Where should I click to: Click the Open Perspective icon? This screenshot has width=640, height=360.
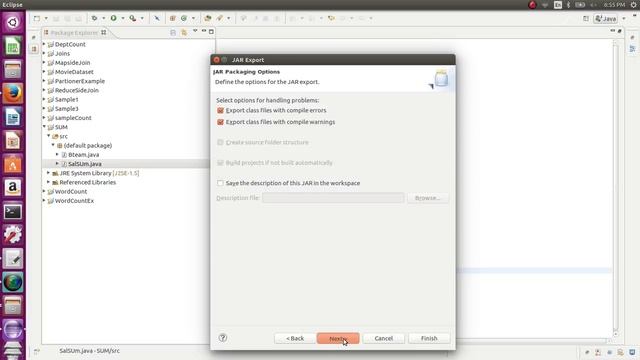[x=586, y=19]
